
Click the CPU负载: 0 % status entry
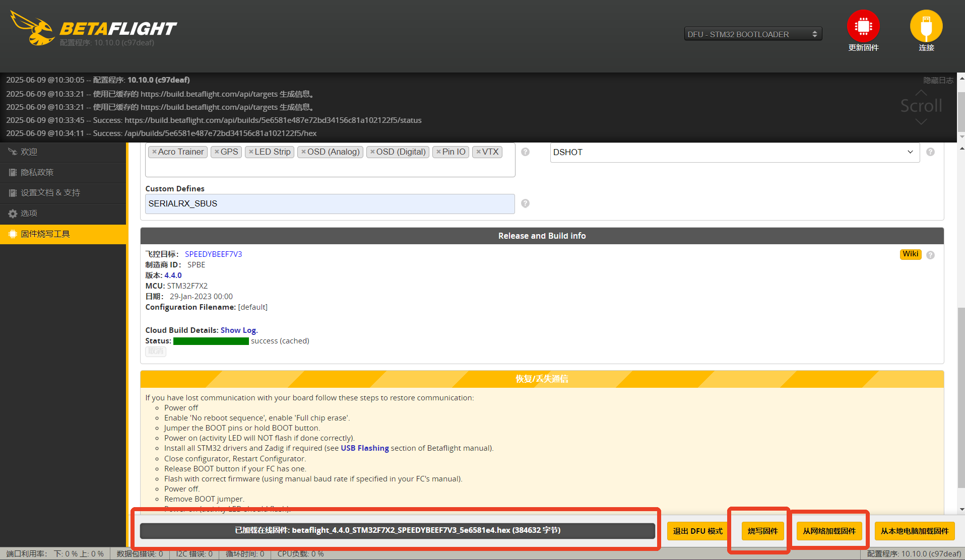coord(300,554)
